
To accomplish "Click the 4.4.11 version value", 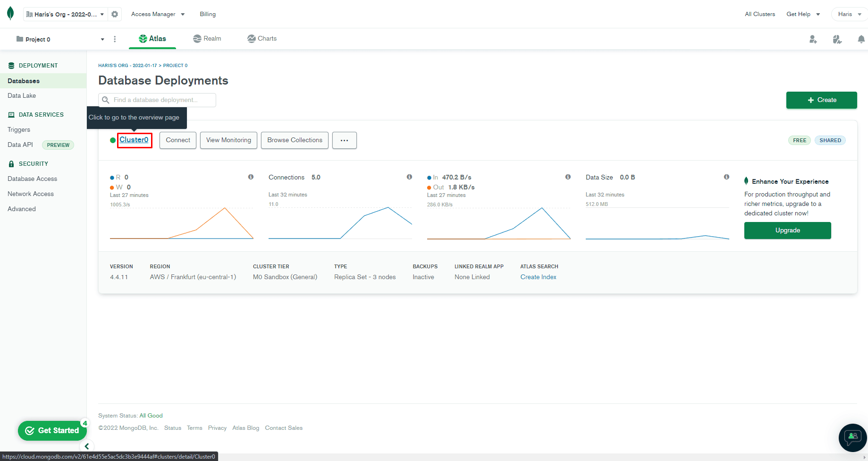I will point(119,277).
